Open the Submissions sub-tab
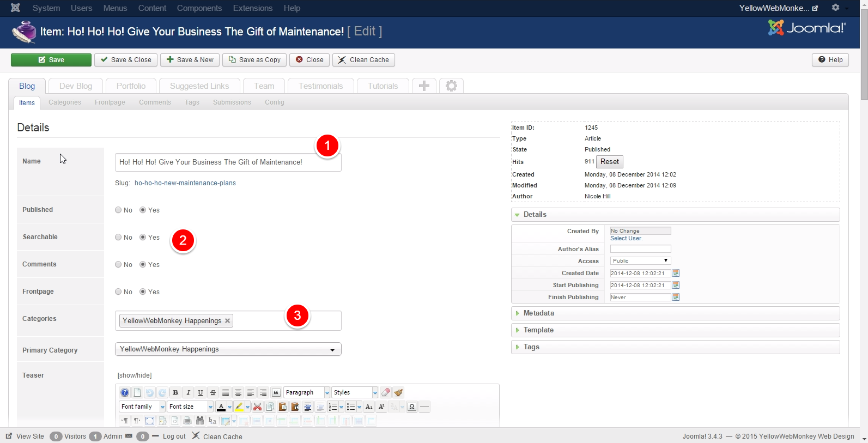 [x=232, y=102]
